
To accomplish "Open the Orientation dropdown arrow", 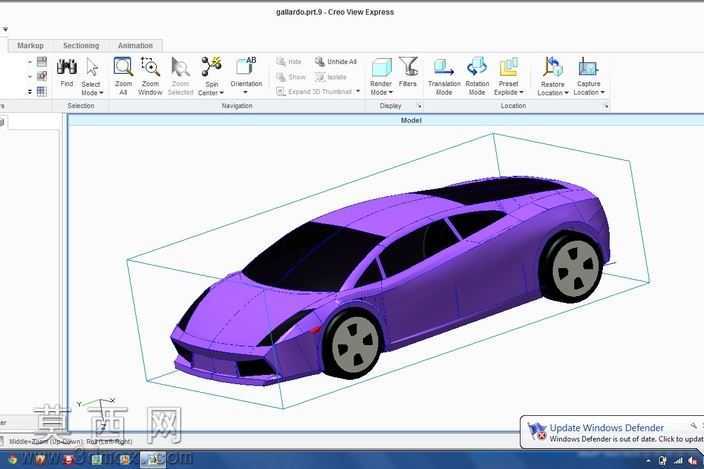I will [x=246, y=92].
